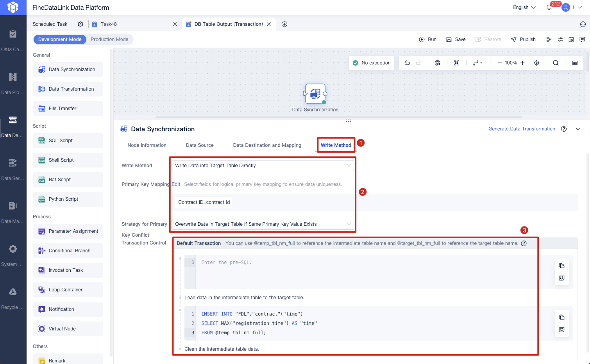Image resolution: width=590 pixels, height=364 pixels.
Task: Open the help icon beside Generate Data Transformation
Action: click(564, 129)
